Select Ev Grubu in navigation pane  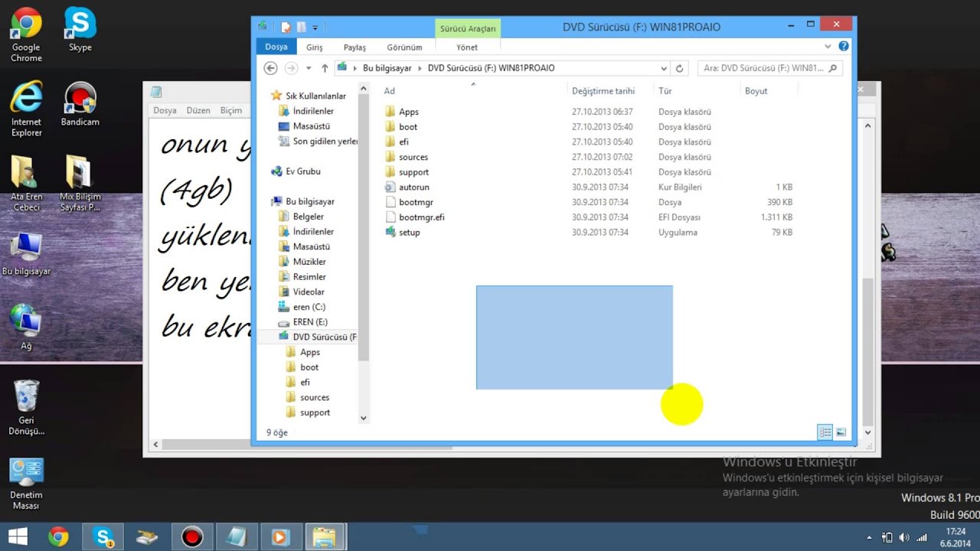click(x=303, y=171)
